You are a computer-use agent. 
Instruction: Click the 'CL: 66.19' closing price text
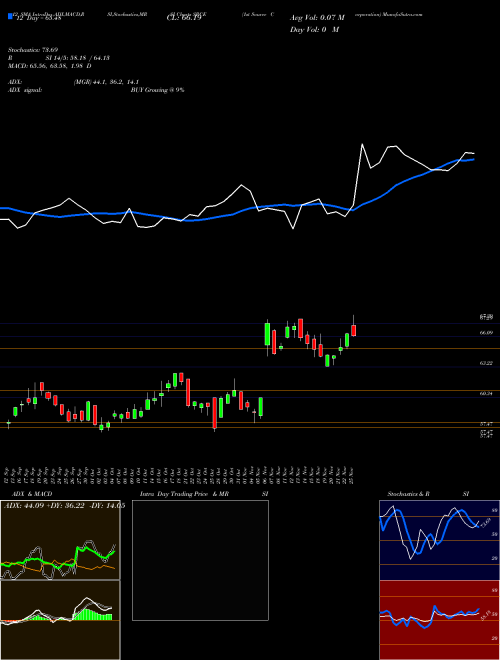[x=184, y=18]
